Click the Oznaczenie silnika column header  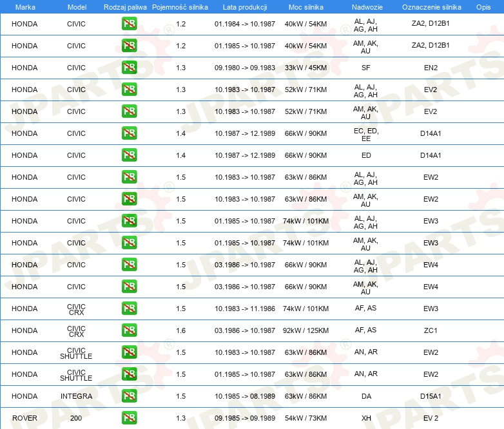(x=431, y=7)
